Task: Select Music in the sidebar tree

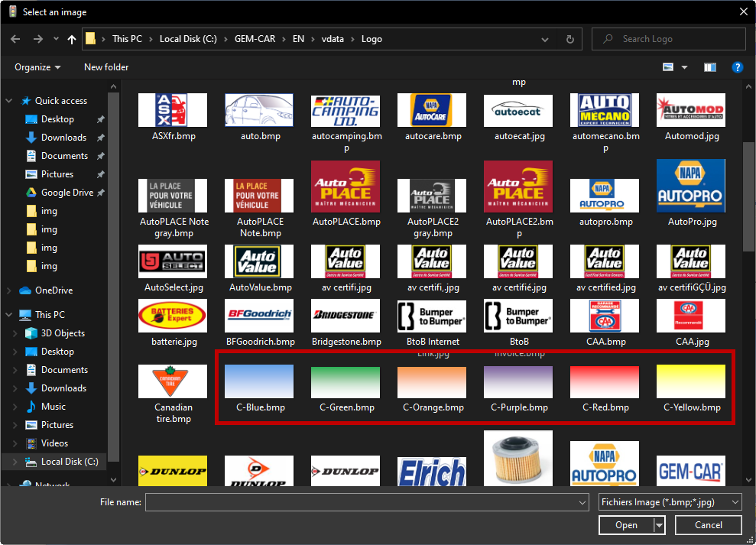Action: 53,407
